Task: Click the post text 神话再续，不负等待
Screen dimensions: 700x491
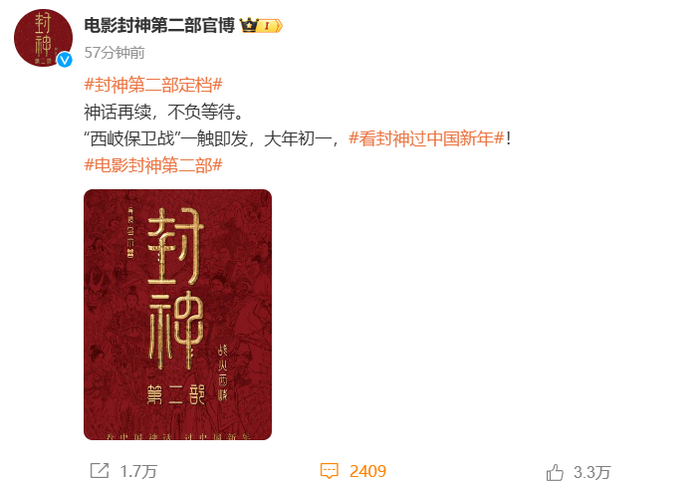Action: (x=164, y=112)
